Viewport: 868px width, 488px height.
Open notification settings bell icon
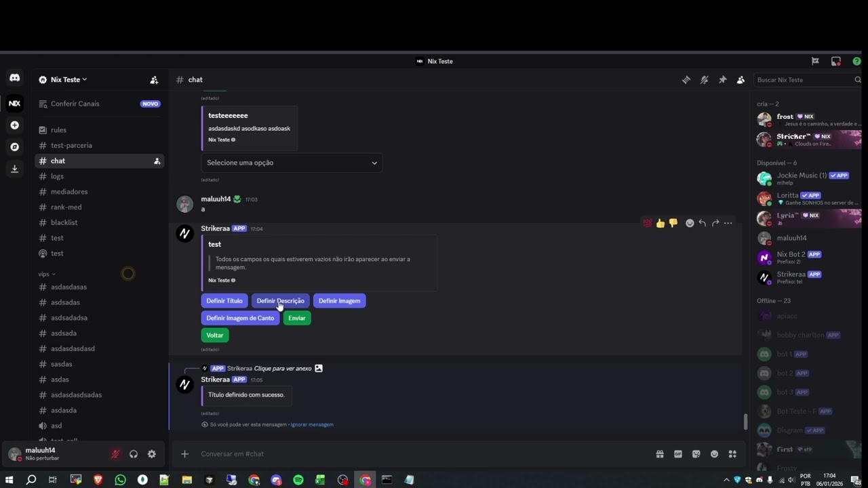705,80
